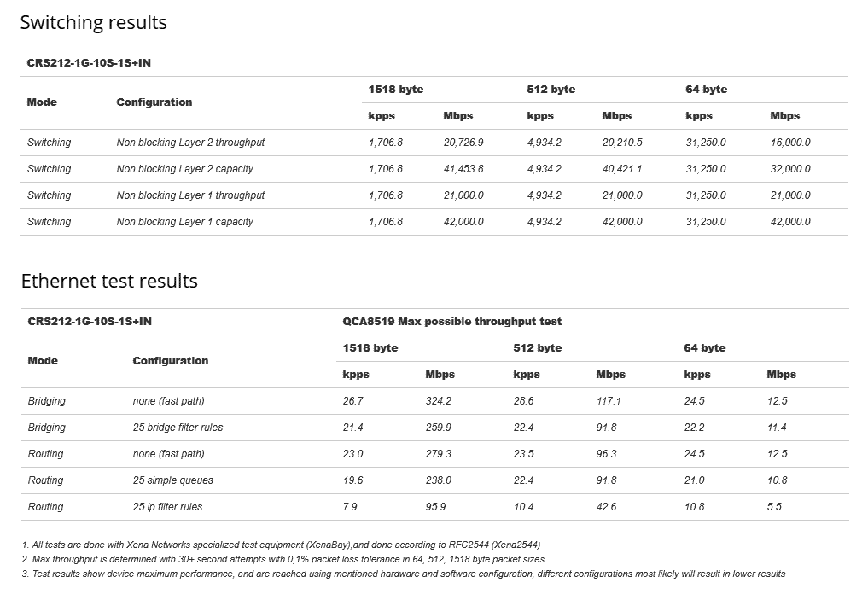Click QCA8519 Max possible throughput test header
This screenshot has width=868, height=594.
point(451,322)
